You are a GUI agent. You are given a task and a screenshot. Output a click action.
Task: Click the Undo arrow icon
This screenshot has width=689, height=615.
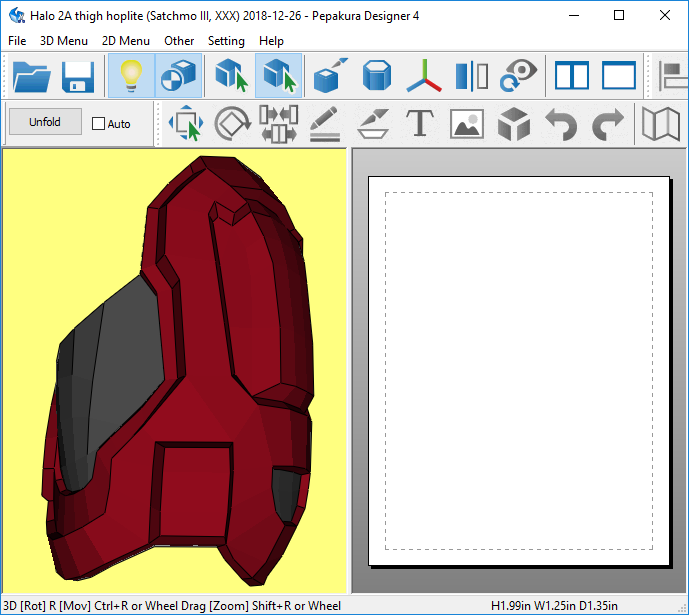(x=561, y=124)
